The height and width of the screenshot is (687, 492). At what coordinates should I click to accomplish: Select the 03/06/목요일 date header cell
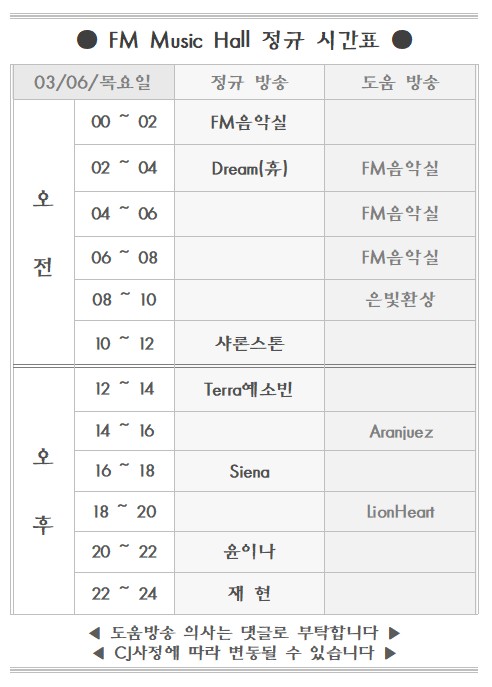coord(93,82)
